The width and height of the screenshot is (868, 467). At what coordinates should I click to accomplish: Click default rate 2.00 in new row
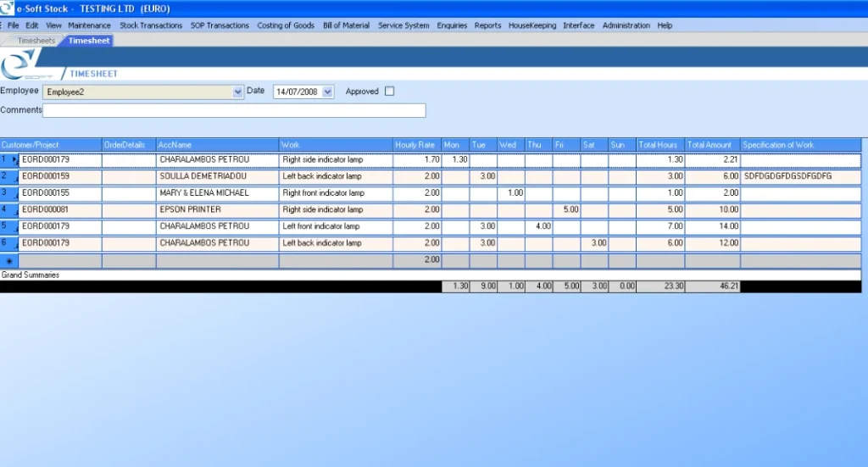pyautogui.click(x=417, y=260)
